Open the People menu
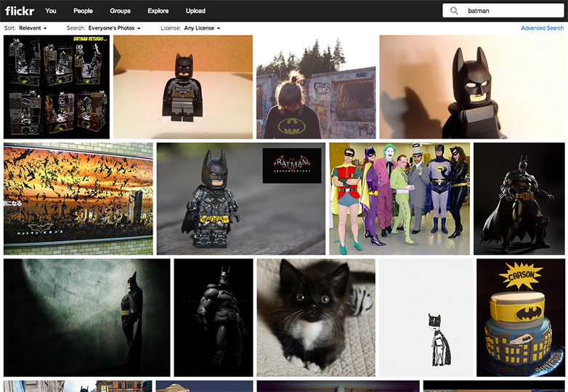This screenshot has width=568, height=392. [x=83, y=11]
